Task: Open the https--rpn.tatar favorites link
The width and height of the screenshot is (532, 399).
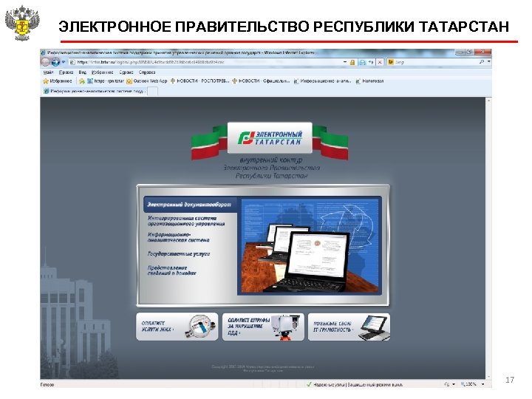Action: click(x=106, y=81)
